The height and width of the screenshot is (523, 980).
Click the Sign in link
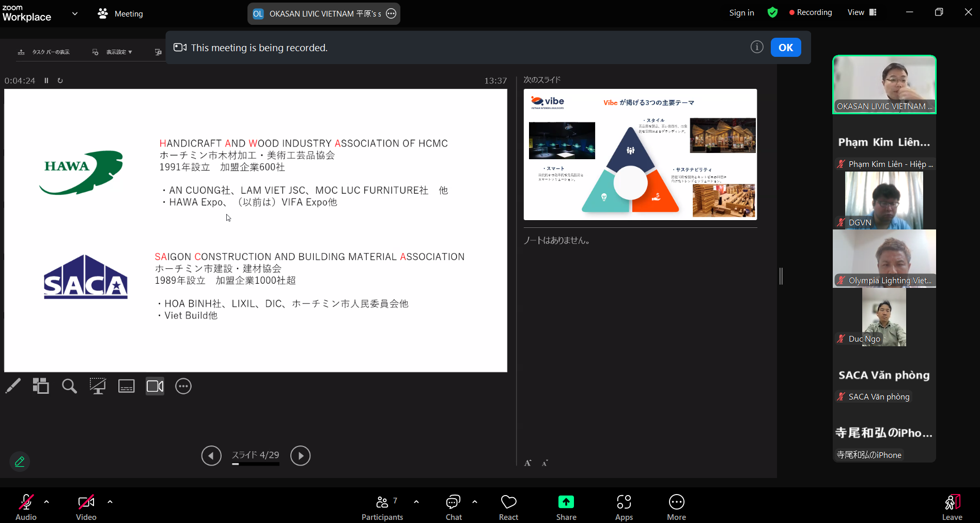pyautogui.click(x=741, y=12)
